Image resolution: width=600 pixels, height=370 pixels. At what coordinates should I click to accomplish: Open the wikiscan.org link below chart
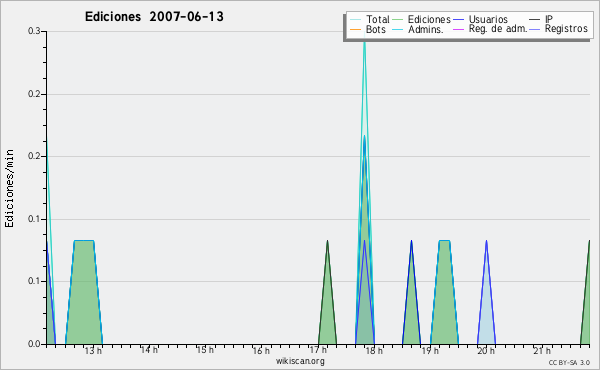[x=300, y=361]
